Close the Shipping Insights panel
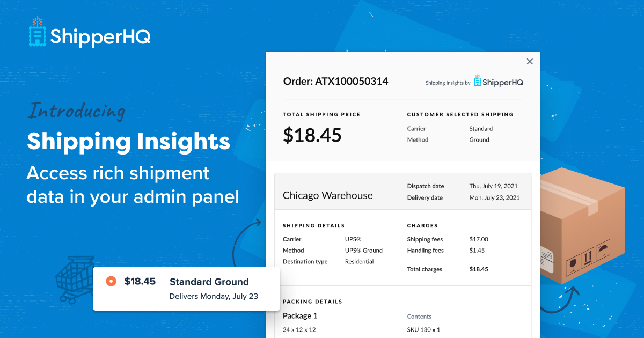This screenshot has width=644, height=338. [530, 62]
